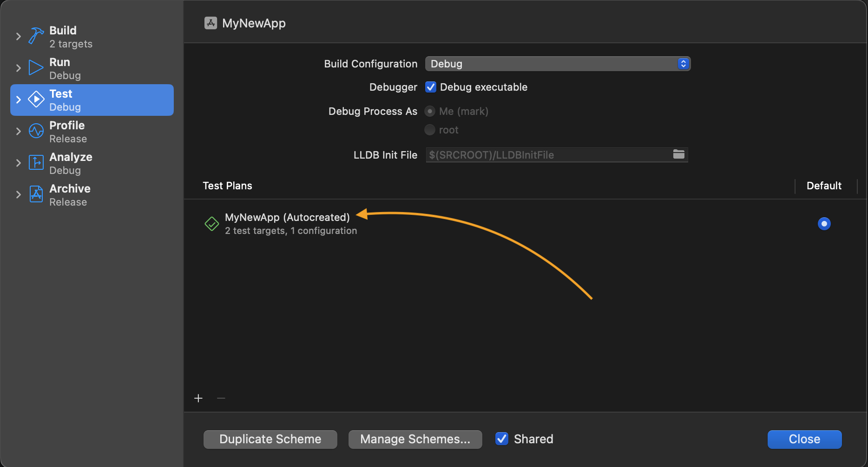
Task: Click the MyNewApp app icon in header
Action: pyautogui.click(x=210, y=23)
